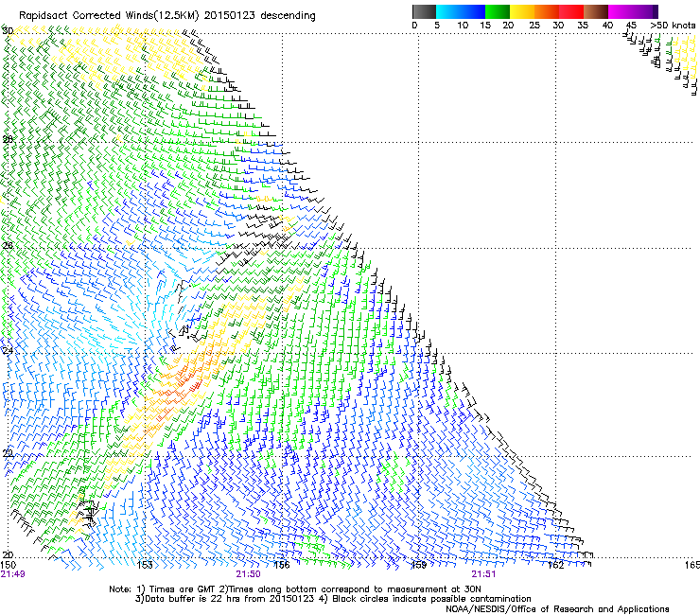
Task: Click the latitude label 28
Action: pyautogui.click(x=8, y=139)
